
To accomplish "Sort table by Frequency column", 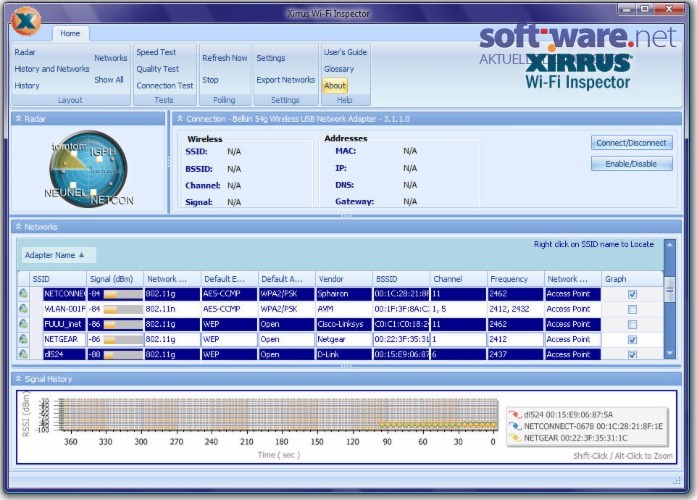I will coord(516,279).
